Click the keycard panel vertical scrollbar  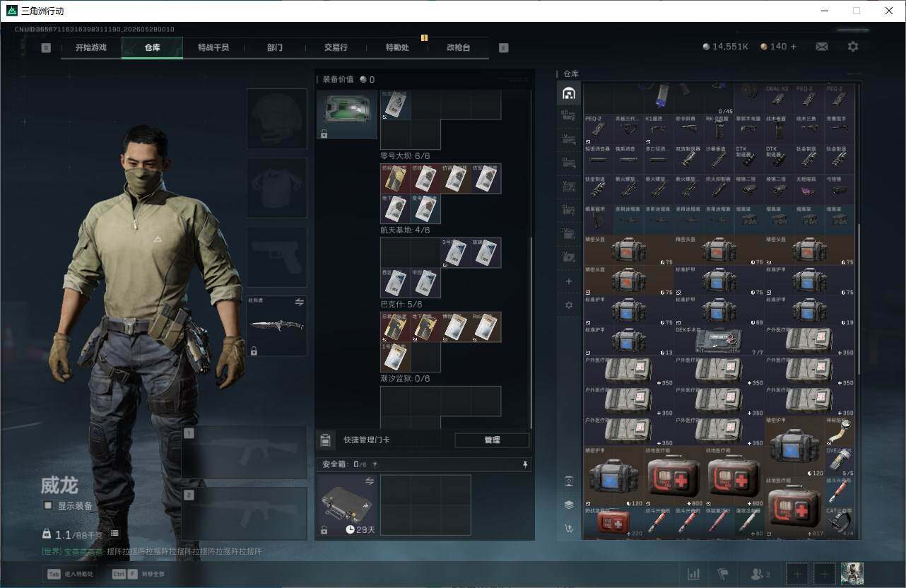[x=531, y=332]
